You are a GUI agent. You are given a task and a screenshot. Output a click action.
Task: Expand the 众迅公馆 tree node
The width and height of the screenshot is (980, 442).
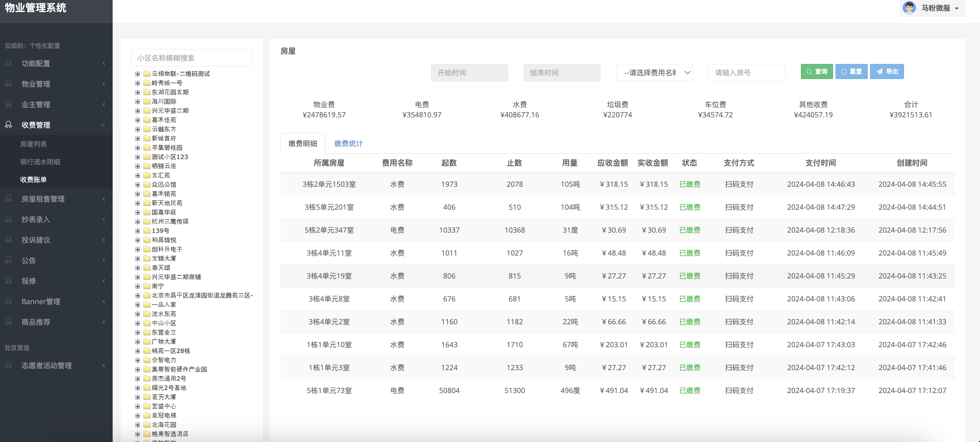[137, 185]
